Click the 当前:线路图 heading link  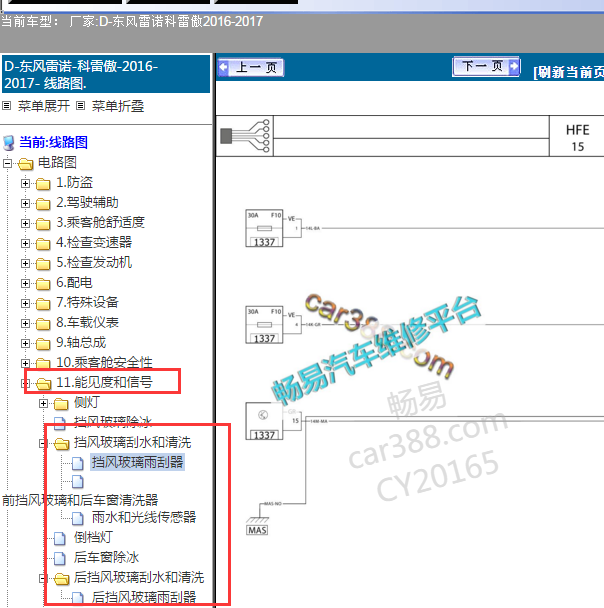tap(53, 142)
